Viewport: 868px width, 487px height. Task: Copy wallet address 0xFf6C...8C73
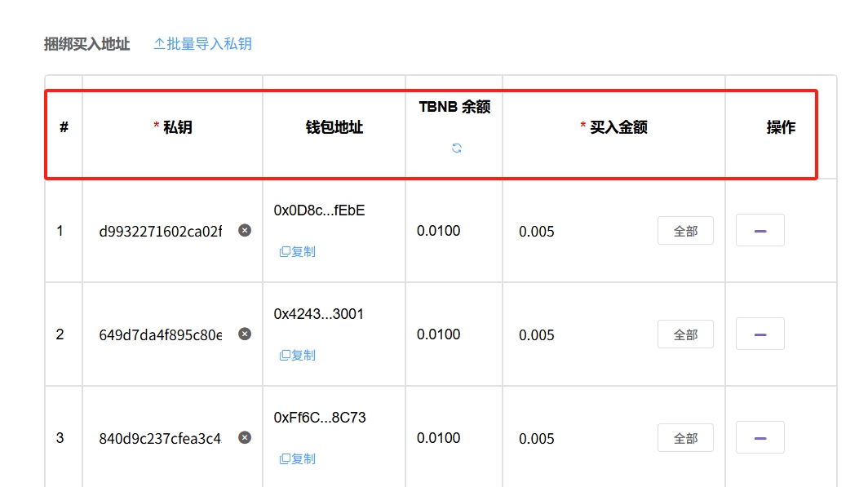pyautogui.click(x=297, y=458)
